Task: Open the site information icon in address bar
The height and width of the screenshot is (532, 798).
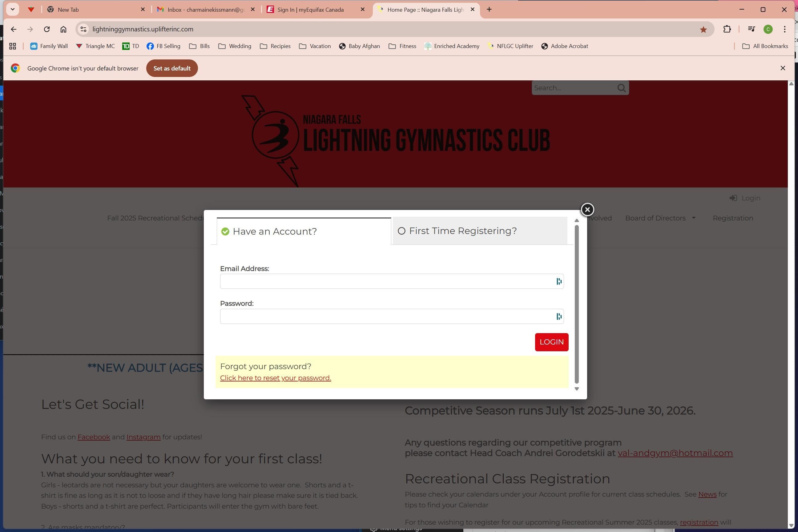Action: 83,29
